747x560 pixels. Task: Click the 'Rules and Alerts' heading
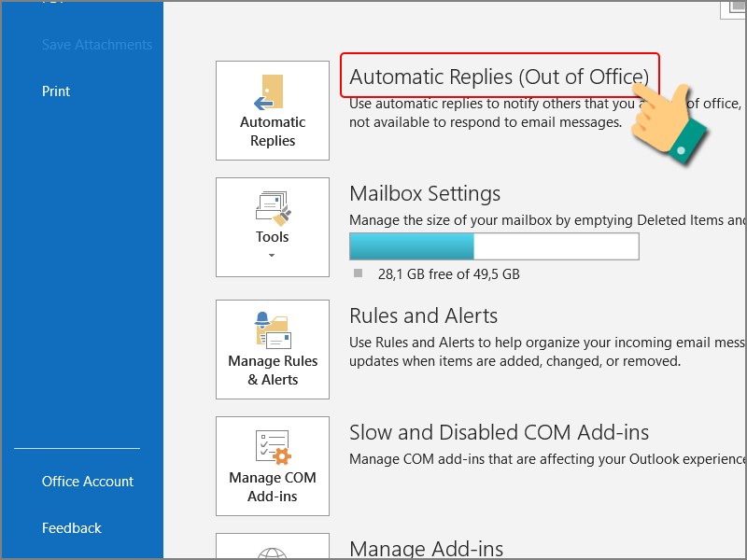[424, 315]
